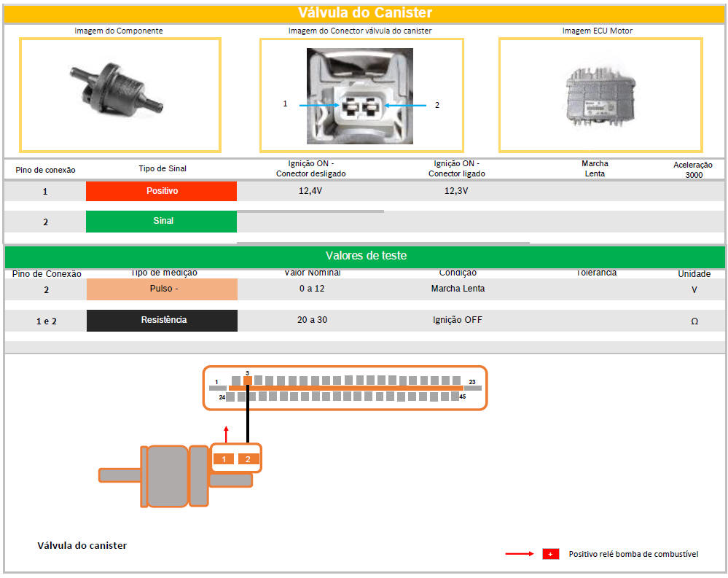
Task: Click the red arrow in the legend
Action: tap(520, 554)
